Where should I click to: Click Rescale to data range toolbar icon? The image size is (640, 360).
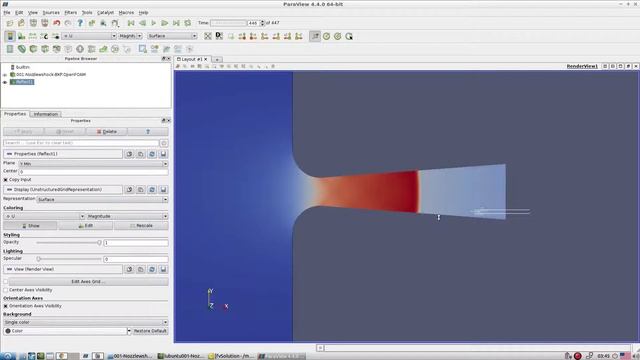pyautogui.click(x=33, y=36)
